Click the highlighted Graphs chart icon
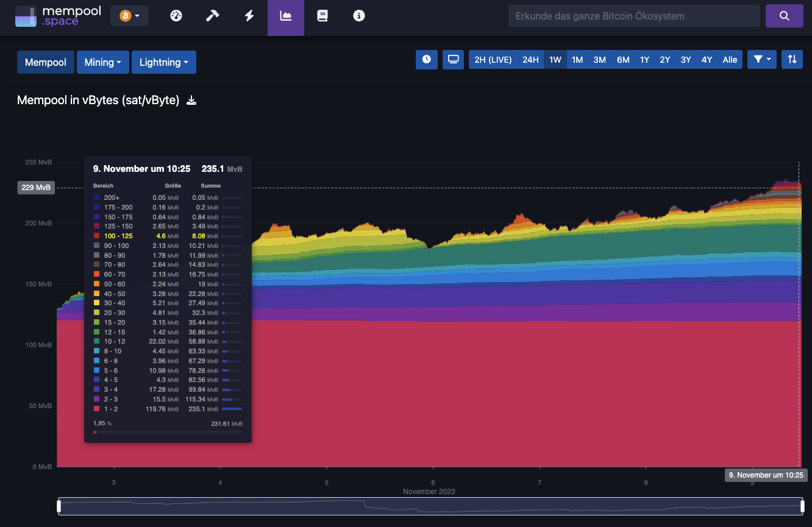The image size is (812, 527). coord(285,16)
